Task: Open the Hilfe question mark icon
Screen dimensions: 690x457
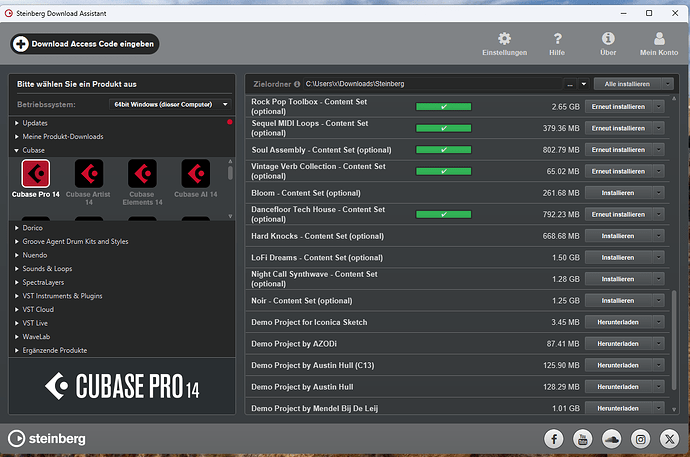Action: click(557, 39)
